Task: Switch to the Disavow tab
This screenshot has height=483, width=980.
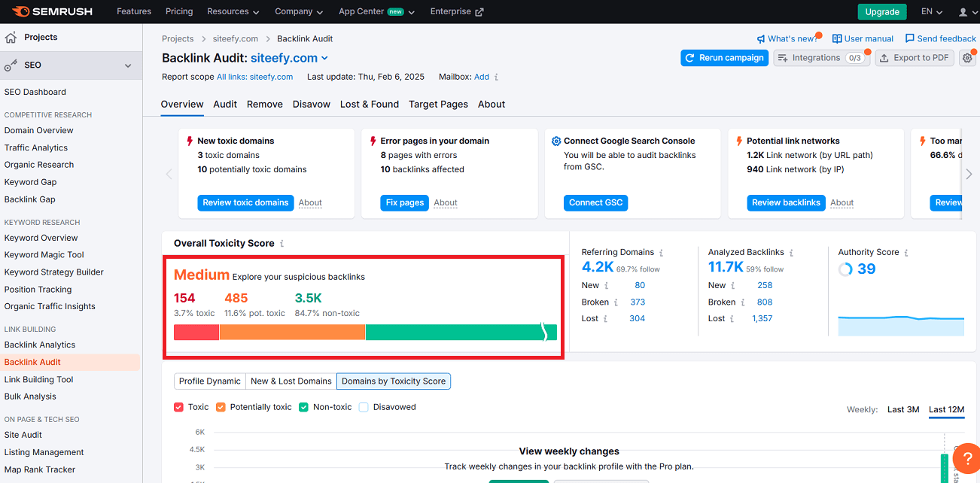Action: click(311, 104)
